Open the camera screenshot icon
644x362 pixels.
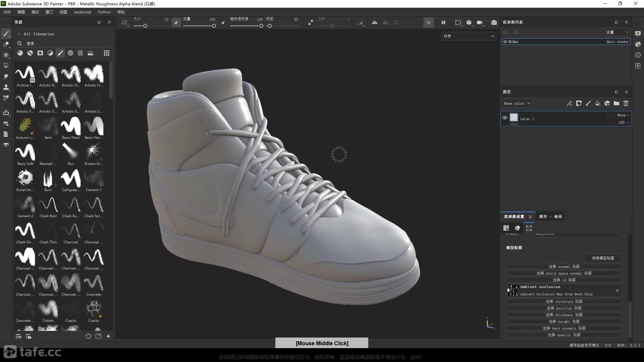coord(494,22)
